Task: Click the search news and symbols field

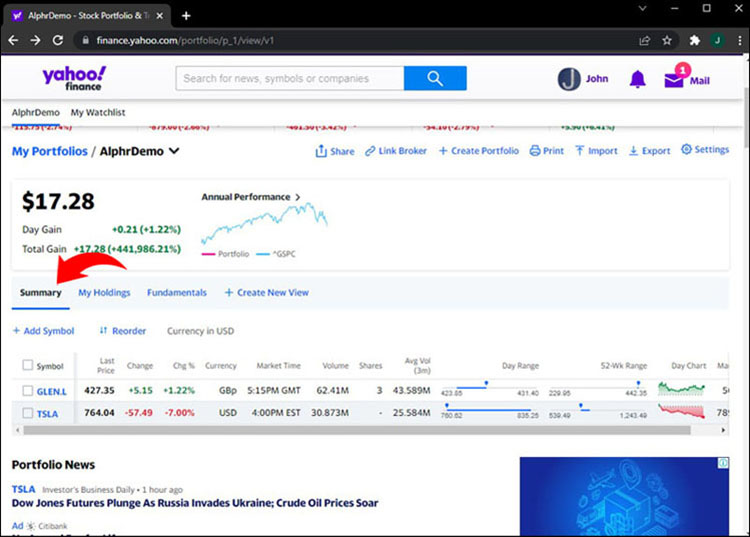Action: [290, 78]
